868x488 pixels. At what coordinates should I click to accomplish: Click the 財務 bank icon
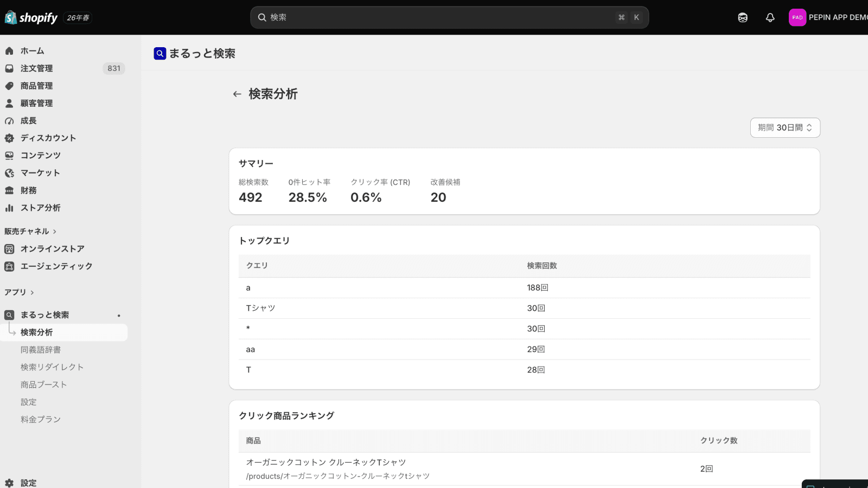point(9,190)
